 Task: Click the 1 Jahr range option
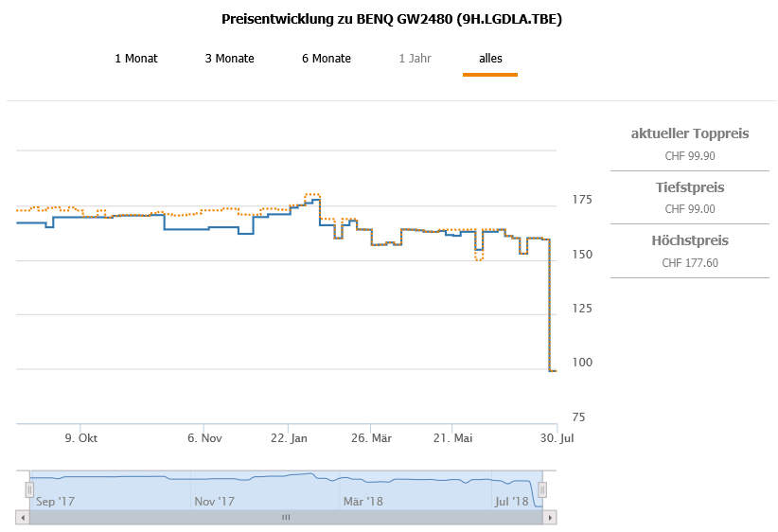(415, 59)
